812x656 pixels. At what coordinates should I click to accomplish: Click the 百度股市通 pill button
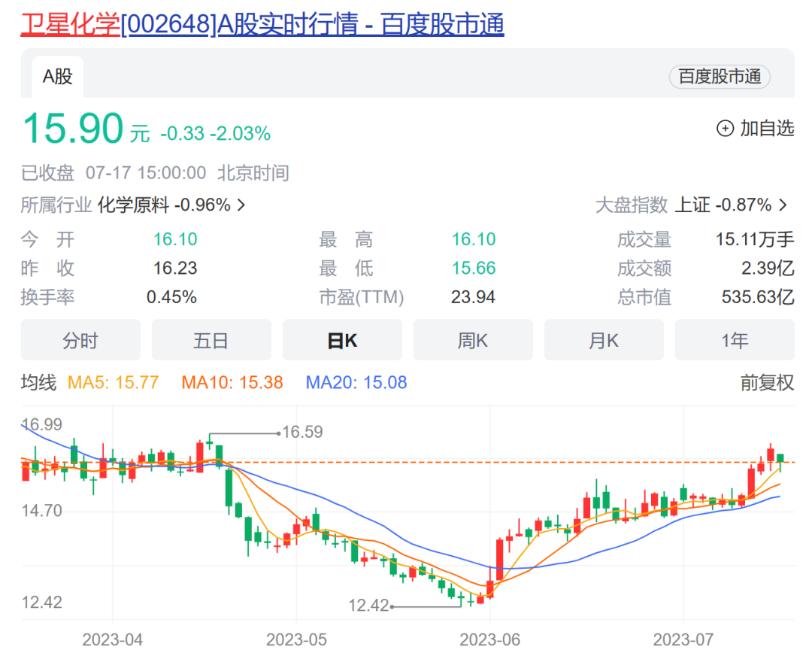[x=720, y=77]
